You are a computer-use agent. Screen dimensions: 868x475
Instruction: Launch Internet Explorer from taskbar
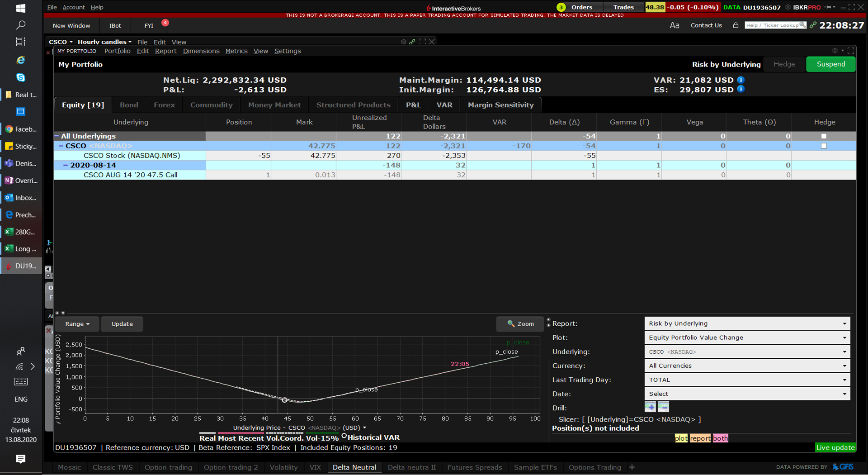click(20, 60)
